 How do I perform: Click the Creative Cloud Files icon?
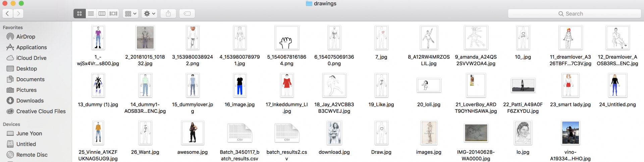click(10, 111)
